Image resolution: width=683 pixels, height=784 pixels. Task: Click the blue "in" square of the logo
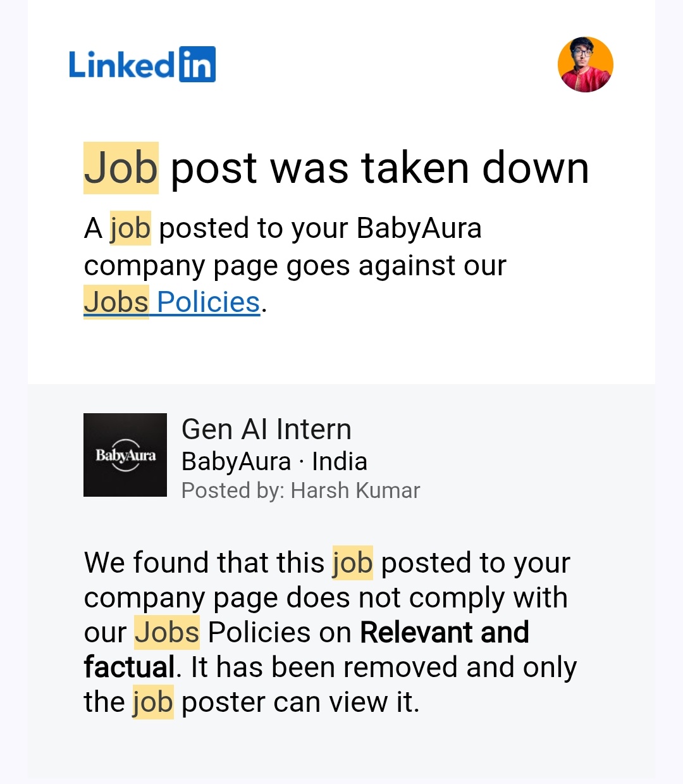tap(197, 65)
